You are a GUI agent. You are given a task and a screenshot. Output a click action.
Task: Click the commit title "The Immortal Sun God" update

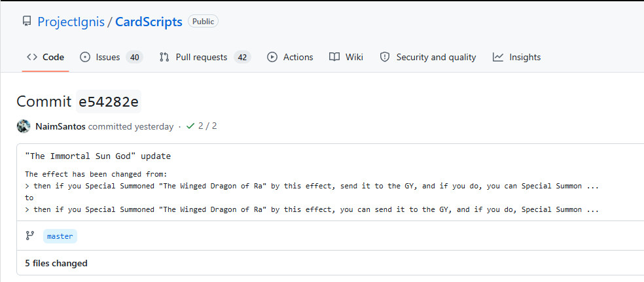[98, 156]
